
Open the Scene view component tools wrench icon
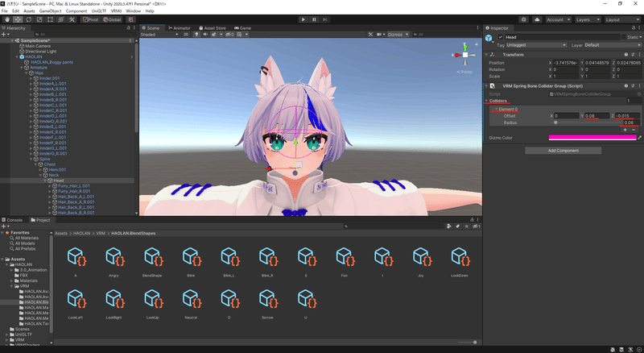(370, 34)
